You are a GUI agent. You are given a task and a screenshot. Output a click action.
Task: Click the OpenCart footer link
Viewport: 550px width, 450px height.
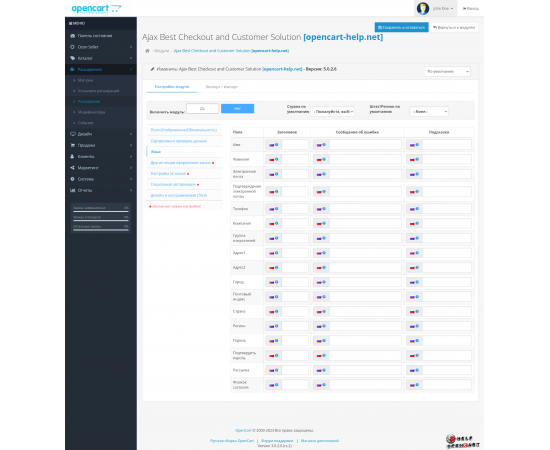(x=243, y=430)
